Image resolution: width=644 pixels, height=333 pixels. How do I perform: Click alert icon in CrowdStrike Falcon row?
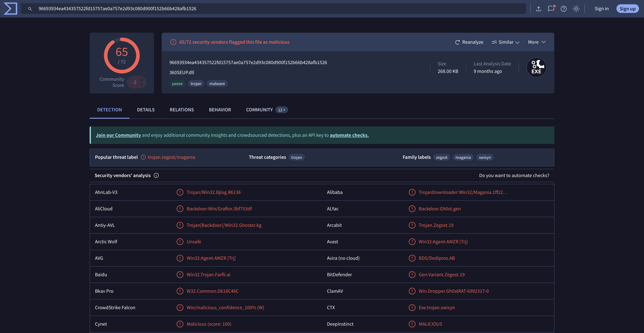[x=180, y=307]
